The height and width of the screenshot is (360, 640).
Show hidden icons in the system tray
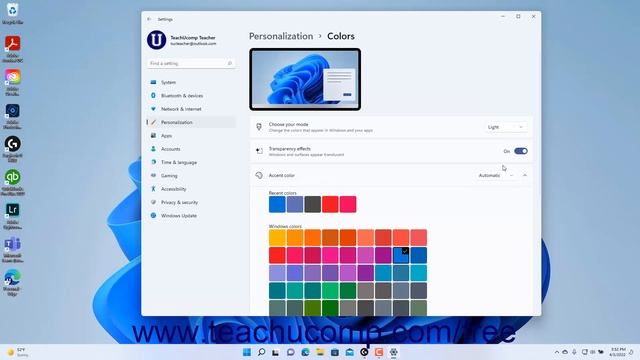tap(557, 352)
